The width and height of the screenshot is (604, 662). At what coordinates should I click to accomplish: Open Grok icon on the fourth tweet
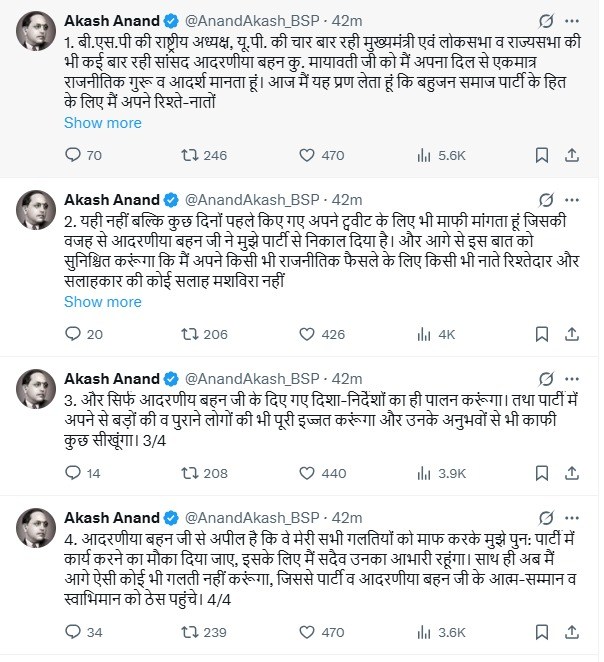(x=546, y=518)
